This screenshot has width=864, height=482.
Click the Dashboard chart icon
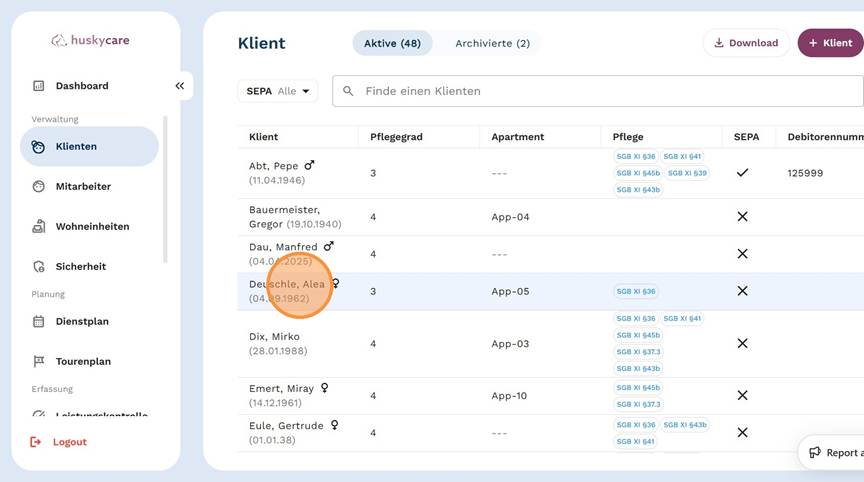(x=39, y=86)
